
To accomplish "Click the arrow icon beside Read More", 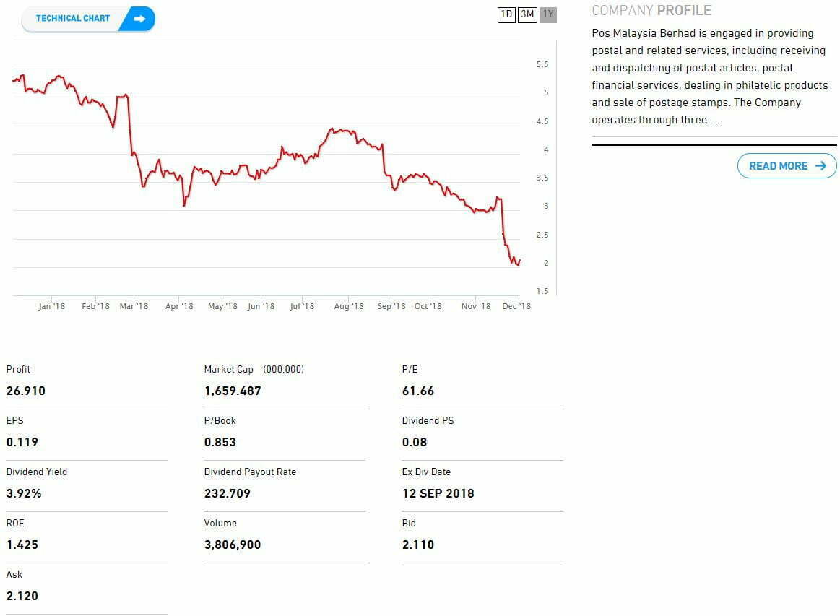I will (x=820, y=166).
